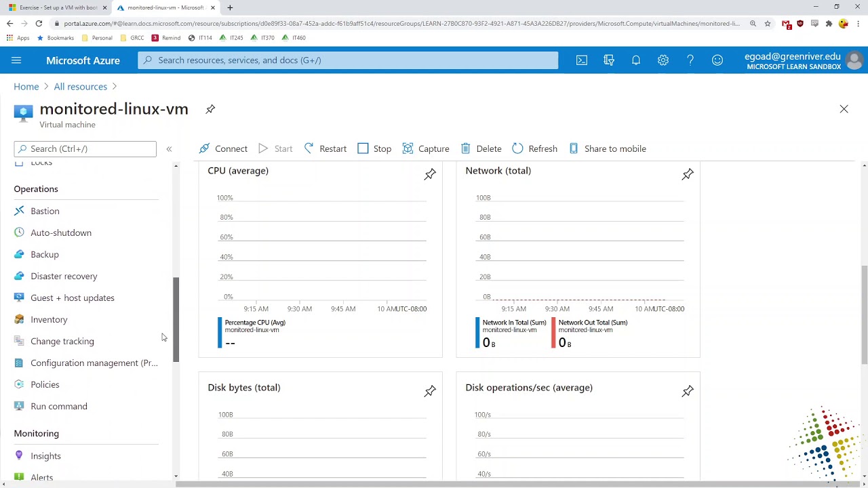This screenshot has width=868, height=488.
Task: Restart the virtual machine
Action: click(325, 148)
